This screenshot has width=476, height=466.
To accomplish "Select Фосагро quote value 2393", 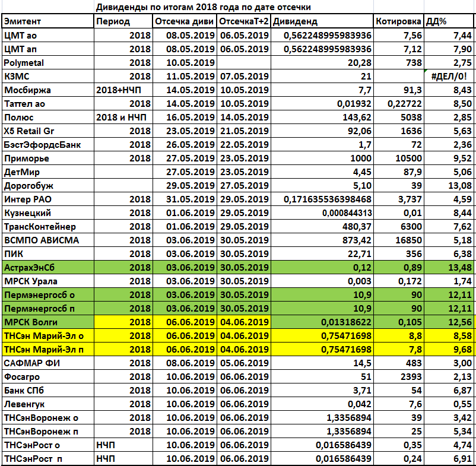I will [x=399, y=377].
